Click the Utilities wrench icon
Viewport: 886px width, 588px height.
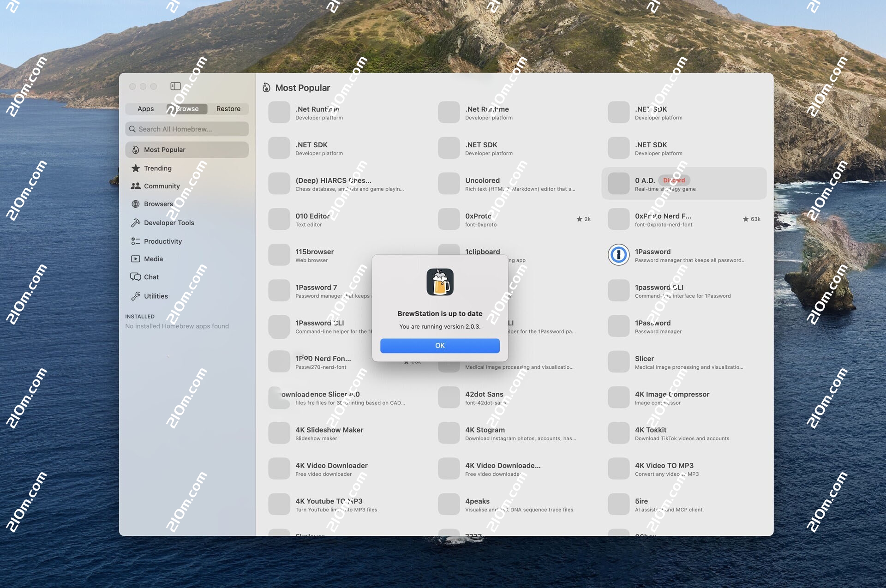[136, 296]
